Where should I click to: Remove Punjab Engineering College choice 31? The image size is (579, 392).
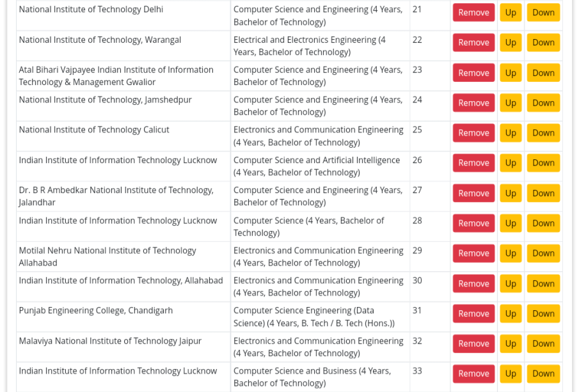(473, 313)
